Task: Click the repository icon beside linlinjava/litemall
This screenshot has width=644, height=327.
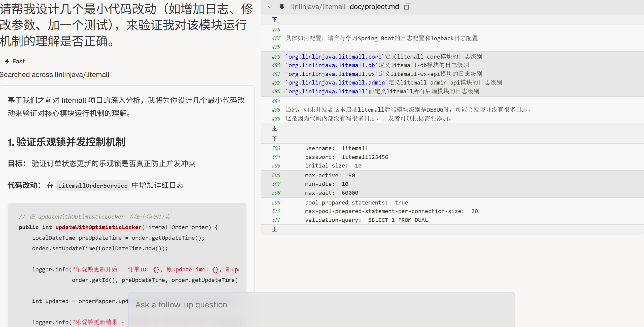Action: click(282, 7)
